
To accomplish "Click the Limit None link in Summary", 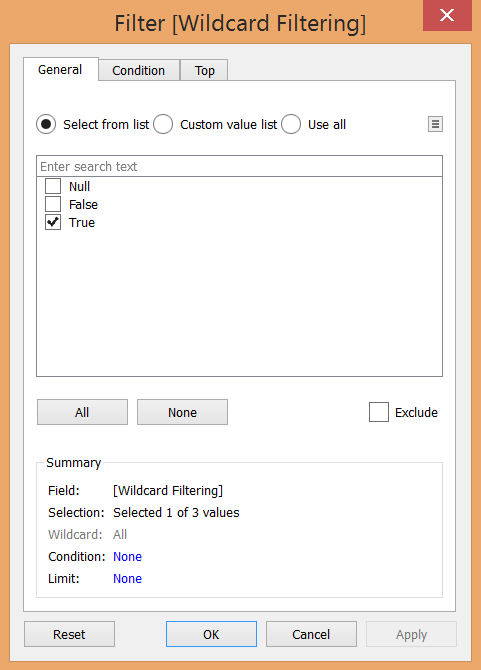I will click(x=127, y=579).
